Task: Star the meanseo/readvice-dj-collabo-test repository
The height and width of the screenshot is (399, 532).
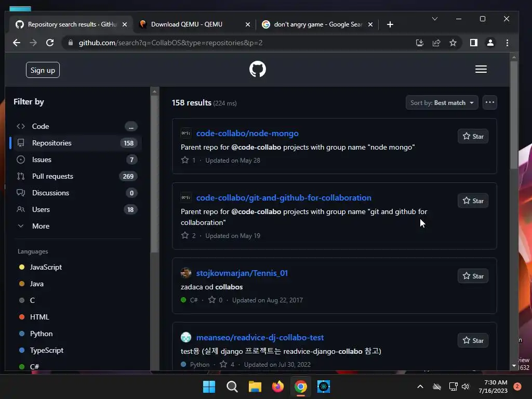Action: click(473, 340)
